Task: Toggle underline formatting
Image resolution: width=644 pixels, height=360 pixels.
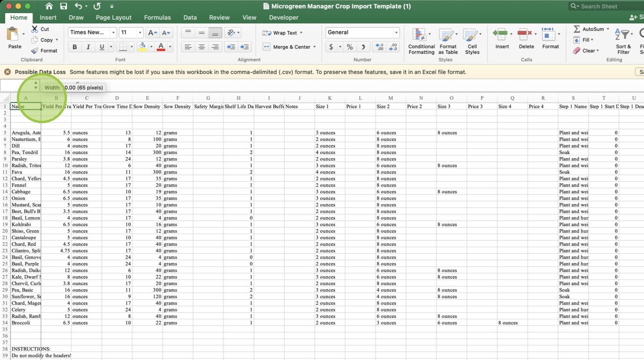Action: click(102, 47)
